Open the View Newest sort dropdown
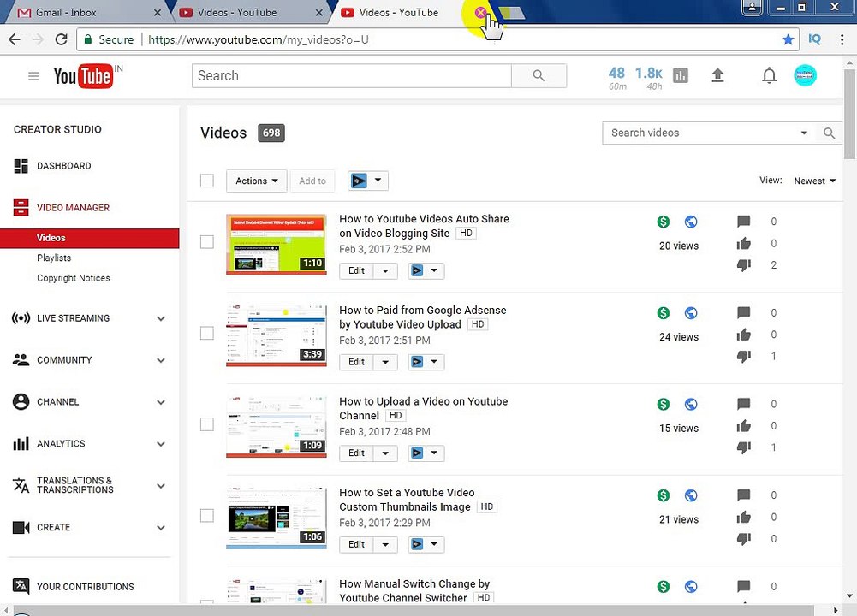857x616 pixels. [x=814, y=181]
